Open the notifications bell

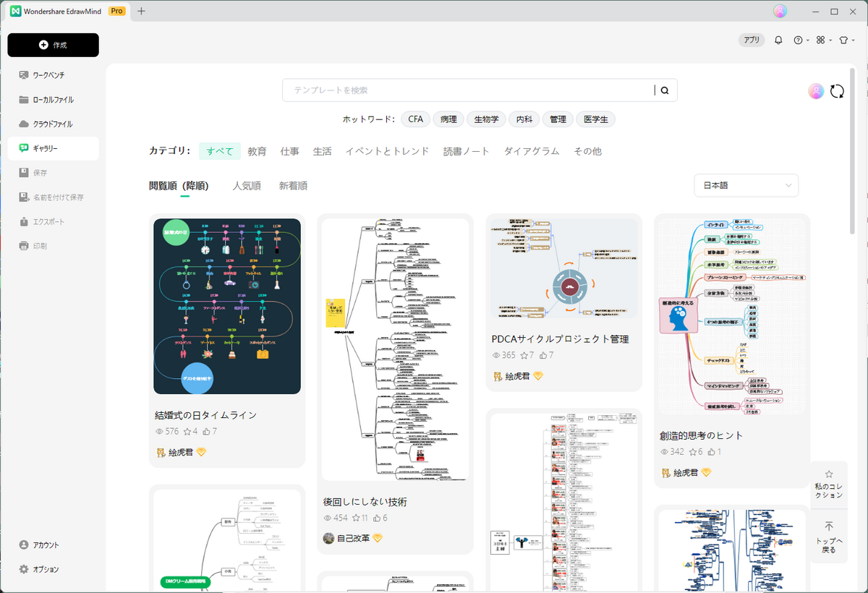[778, 40]
